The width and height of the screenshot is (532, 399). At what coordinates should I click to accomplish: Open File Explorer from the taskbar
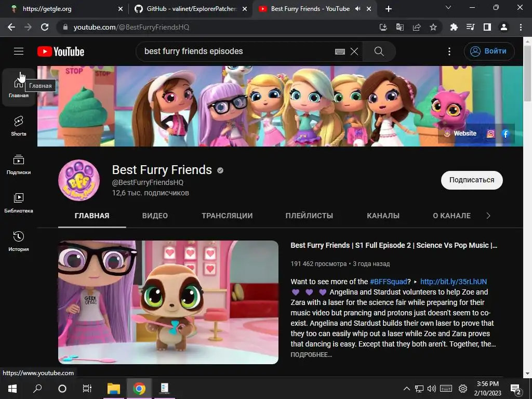coord(114,388)
